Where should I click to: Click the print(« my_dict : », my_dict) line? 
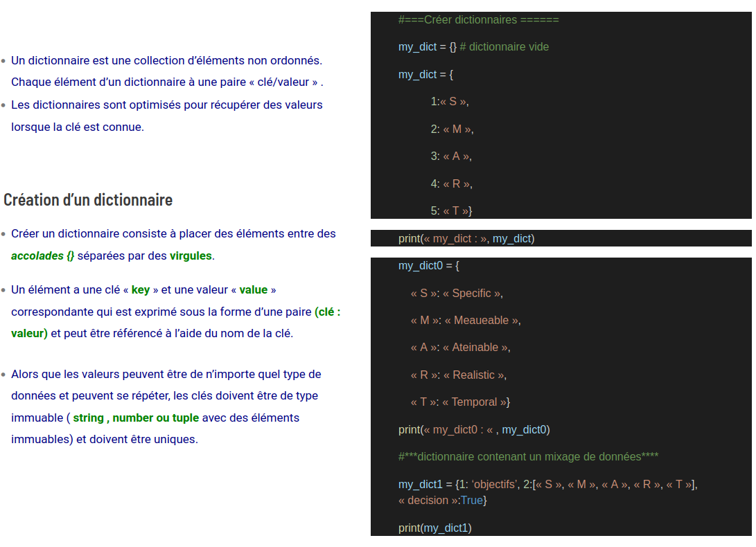coord(466,238)
